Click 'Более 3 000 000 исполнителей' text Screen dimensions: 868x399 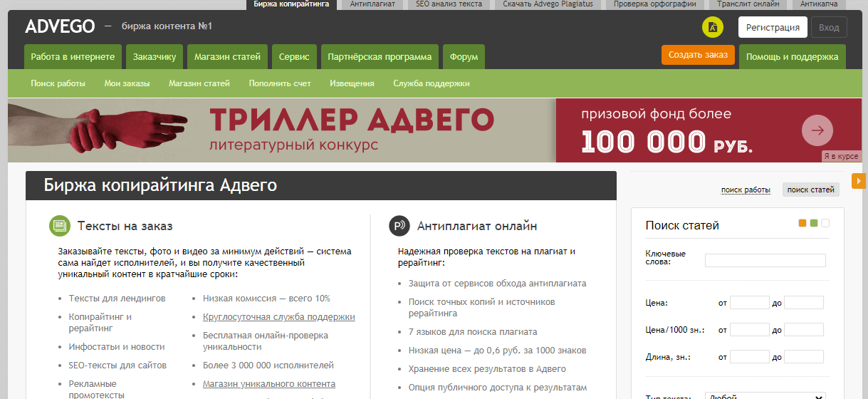pyautogui.click(x=268, y=366)
